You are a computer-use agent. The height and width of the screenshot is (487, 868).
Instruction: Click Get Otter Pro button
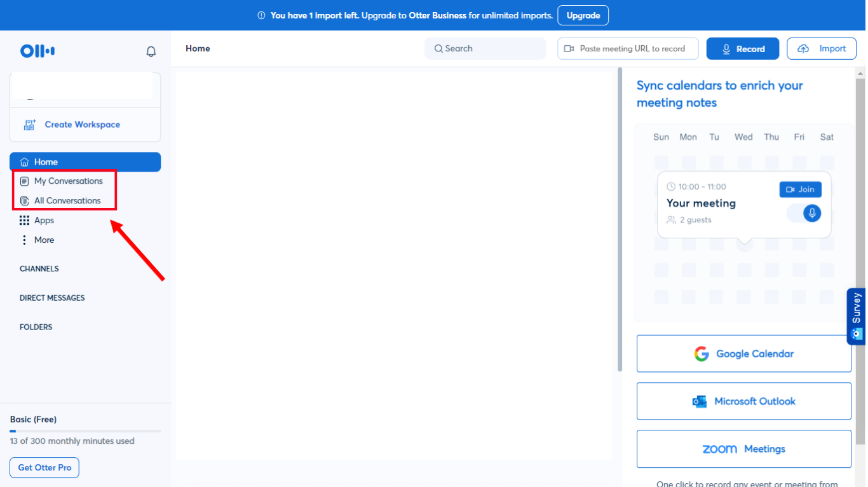pos(44,467)
